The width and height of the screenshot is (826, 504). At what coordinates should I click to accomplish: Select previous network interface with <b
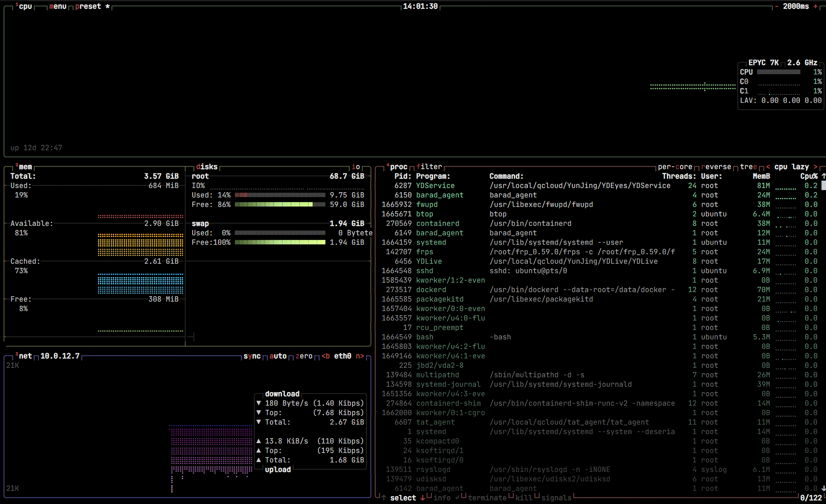click(x=326, y=356)
